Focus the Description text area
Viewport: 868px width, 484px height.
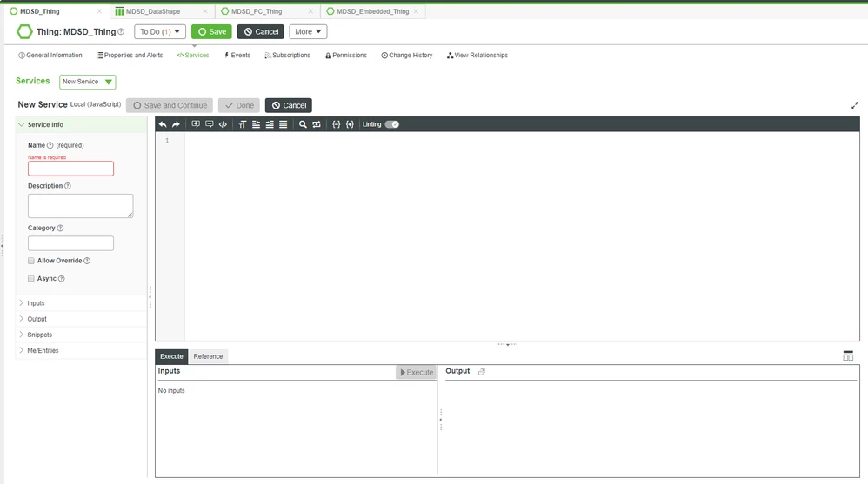[x=81, y=206]
